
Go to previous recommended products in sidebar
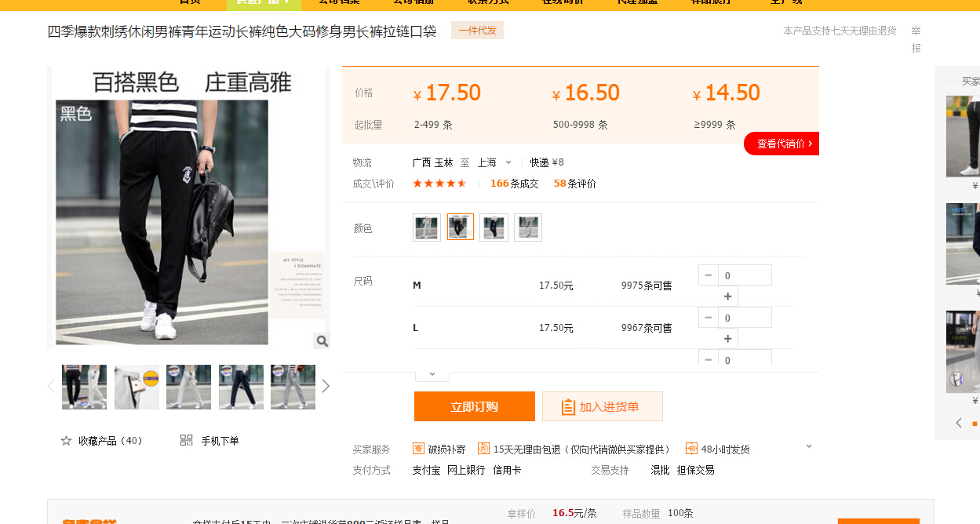tap(958, 423)
